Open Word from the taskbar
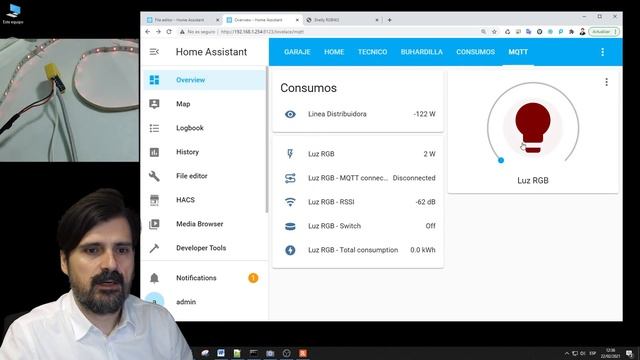Image resolution: width=640 pixels, height=360 pixels. pos(221,353)
